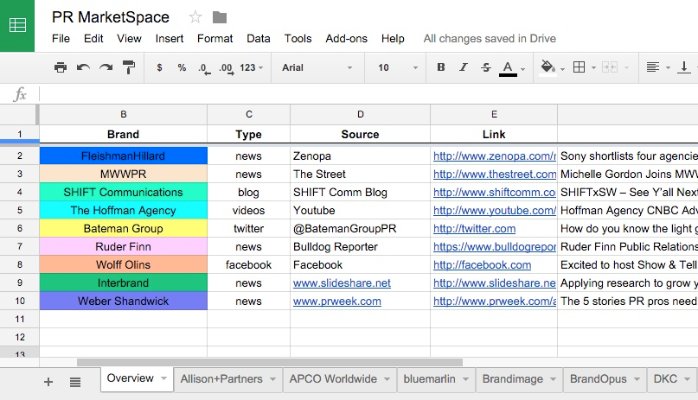Open the Edit menu
The image size is (698, 400).
pos(93,39)
